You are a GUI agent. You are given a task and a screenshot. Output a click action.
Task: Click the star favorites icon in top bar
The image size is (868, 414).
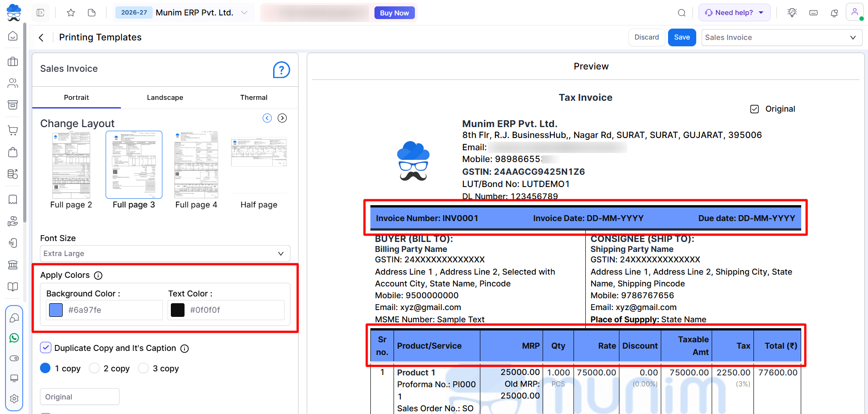coord(71,13)
